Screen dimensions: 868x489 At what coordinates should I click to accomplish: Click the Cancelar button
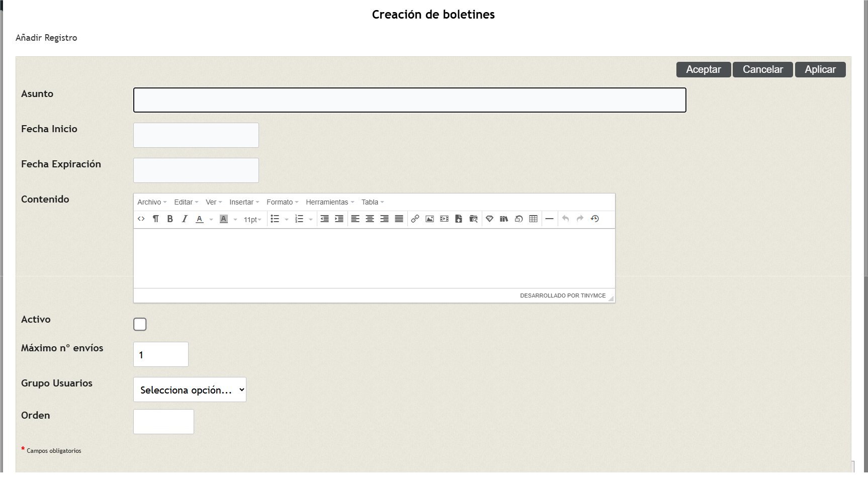pos(763,69)
